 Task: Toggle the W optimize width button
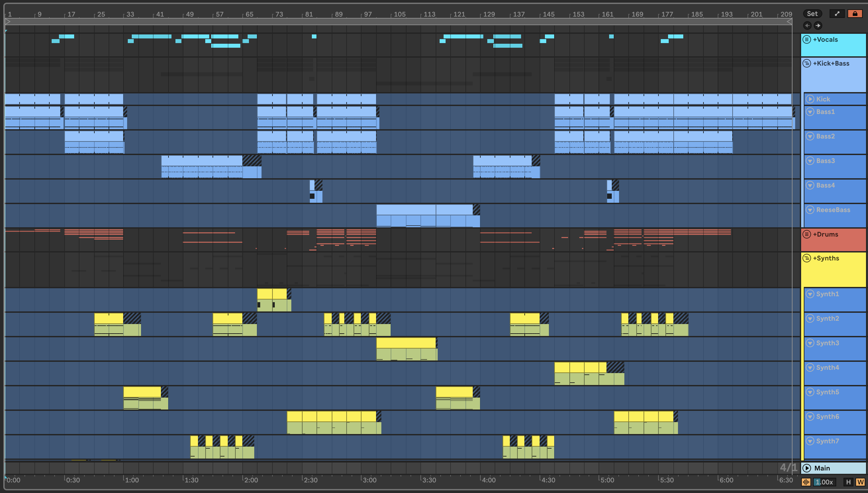coord(861,482)
